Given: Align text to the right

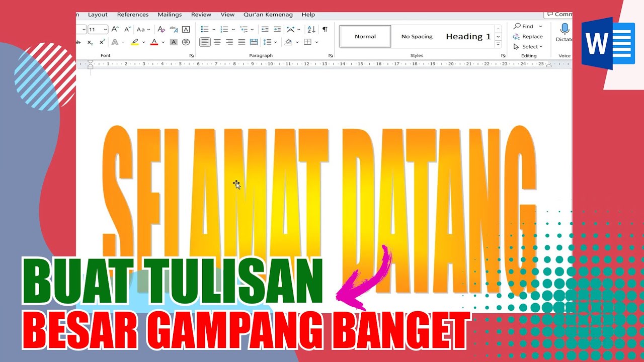Looking at the screenshot, I should 229,42.
